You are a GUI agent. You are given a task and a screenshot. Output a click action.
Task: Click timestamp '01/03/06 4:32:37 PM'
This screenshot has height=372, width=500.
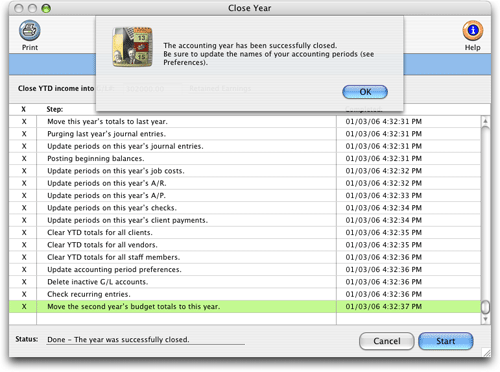384,307
